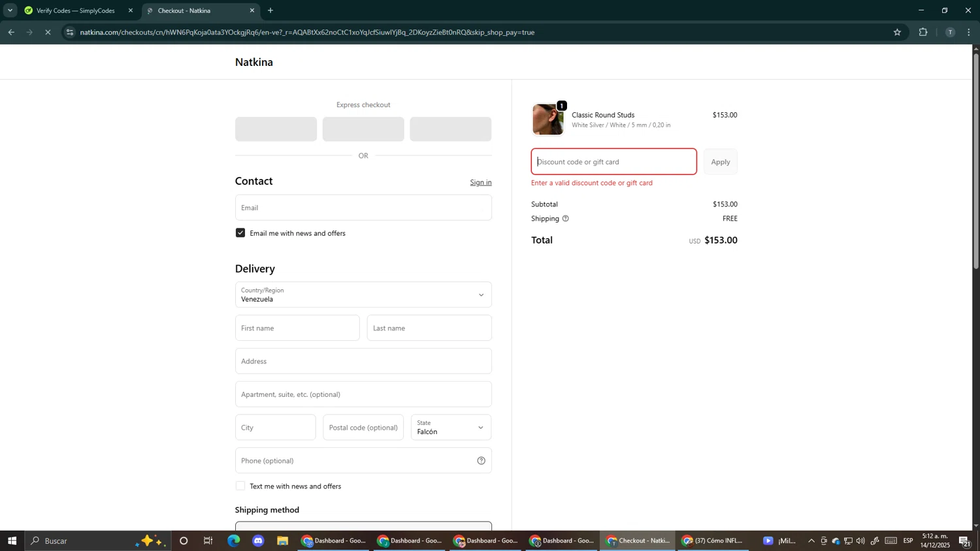Focus the Discount code or gift card field

click(614, 162)
